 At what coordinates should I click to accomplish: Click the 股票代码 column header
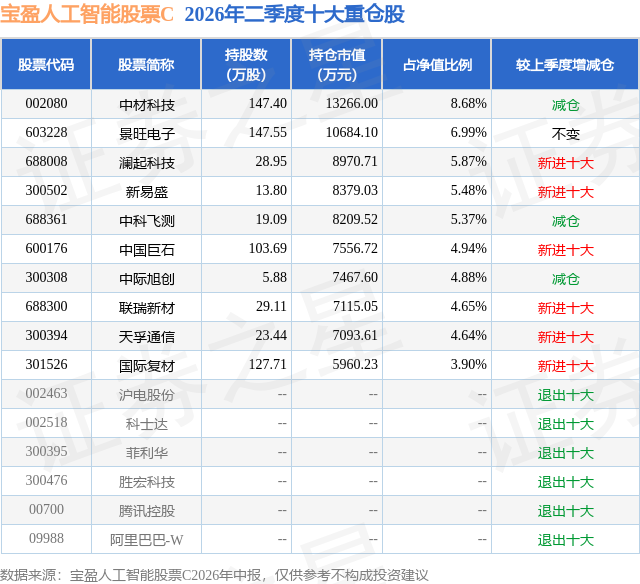point(46,64)
